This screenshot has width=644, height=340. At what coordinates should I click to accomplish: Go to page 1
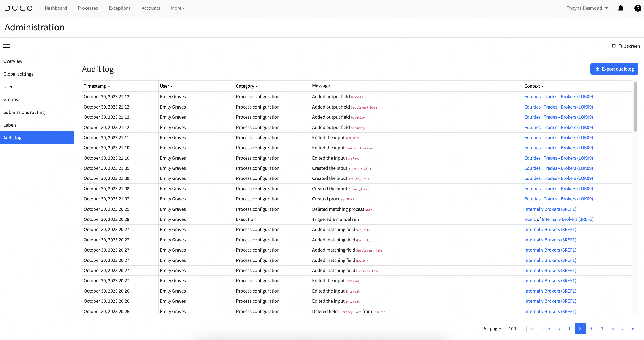[x=569, y=329]
